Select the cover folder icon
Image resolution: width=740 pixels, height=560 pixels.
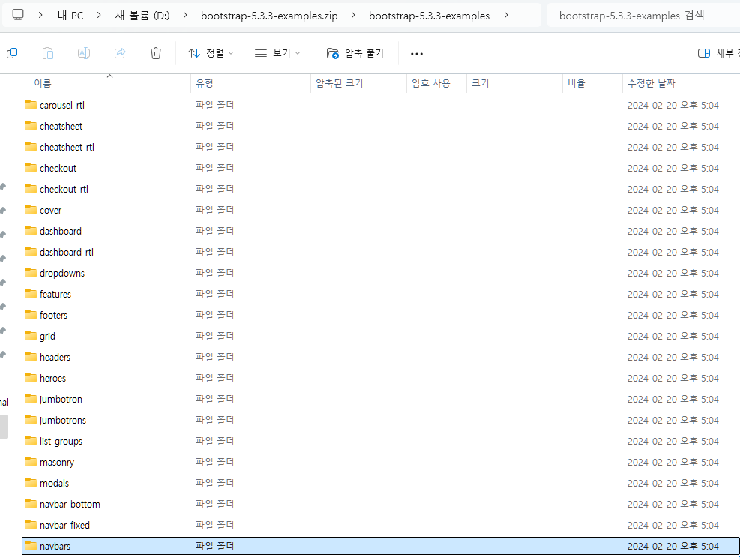point(31,209)
